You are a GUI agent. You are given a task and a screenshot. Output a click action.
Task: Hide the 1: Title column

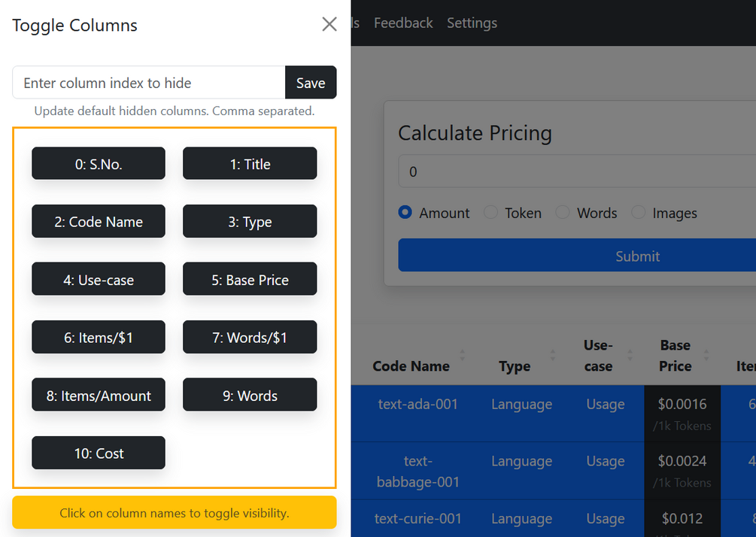(250, 164)
